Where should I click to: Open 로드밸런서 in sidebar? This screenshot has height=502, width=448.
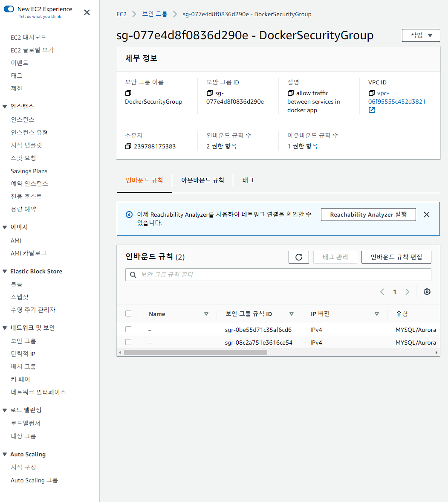(25, 423)
